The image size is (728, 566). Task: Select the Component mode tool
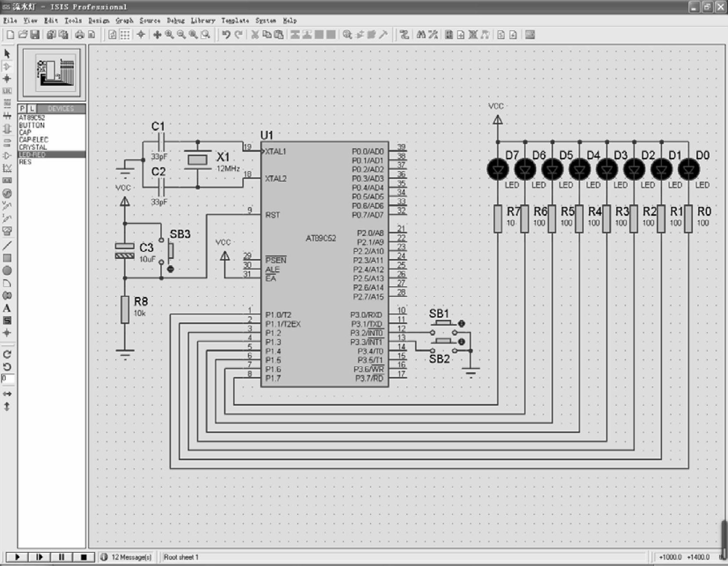pos(7,67)
